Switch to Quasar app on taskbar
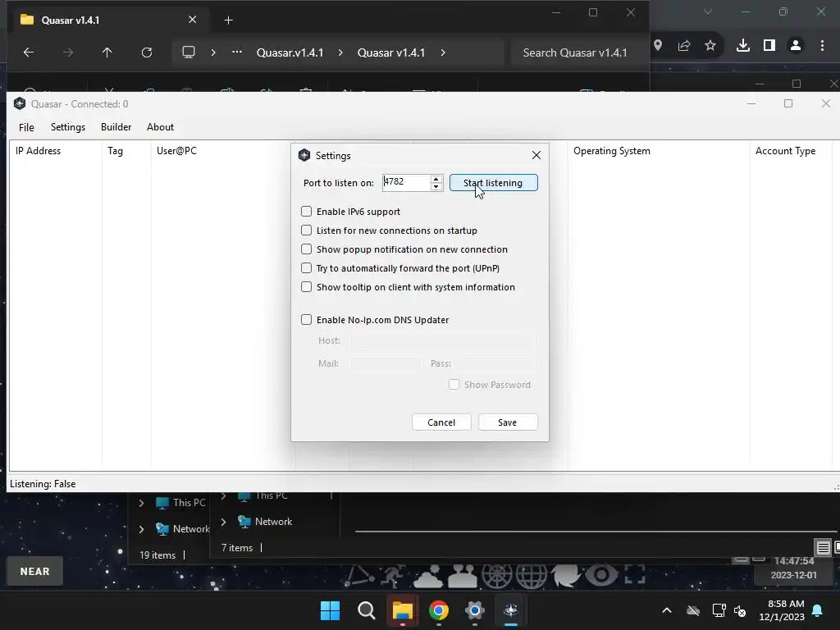The image size is (840, 630). pyautogui.click(x=511, y=610)
